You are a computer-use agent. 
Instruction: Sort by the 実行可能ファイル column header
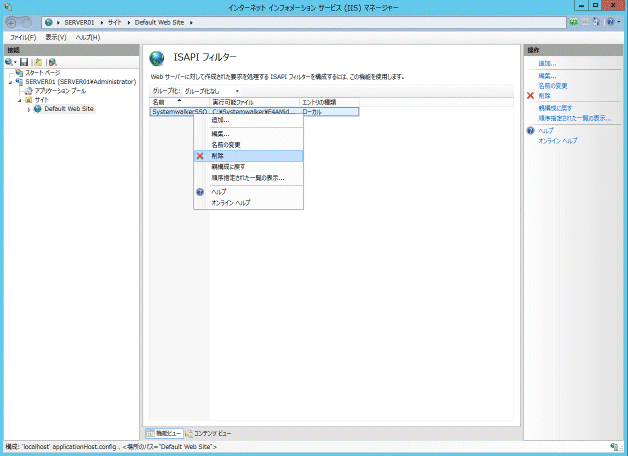254,102
